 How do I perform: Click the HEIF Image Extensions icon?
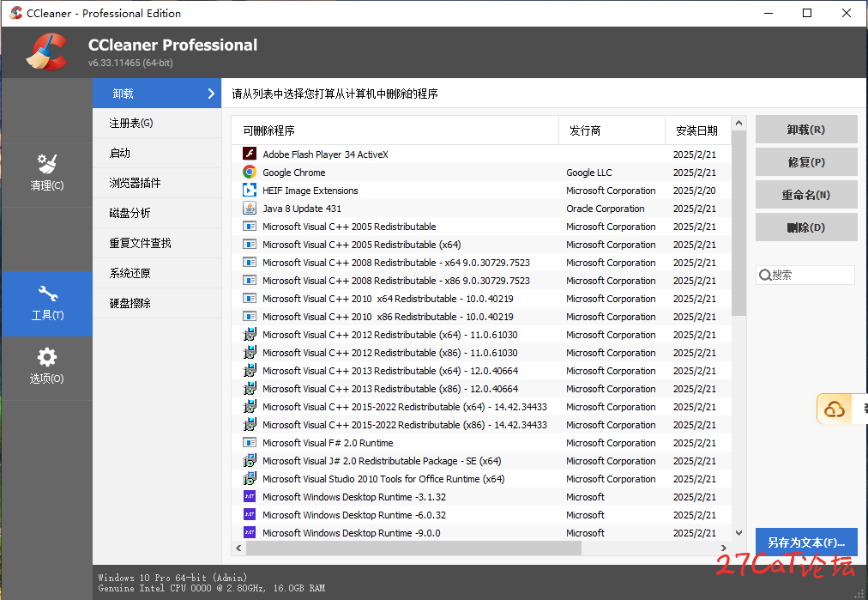click(x=250, y=190)
